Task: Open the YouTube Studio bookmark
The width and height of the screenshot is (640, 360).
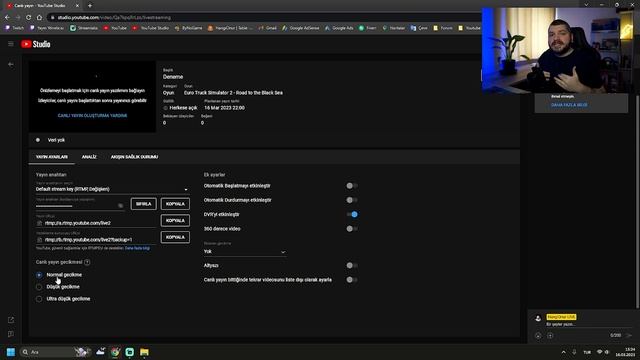Action: coord(151,28)
